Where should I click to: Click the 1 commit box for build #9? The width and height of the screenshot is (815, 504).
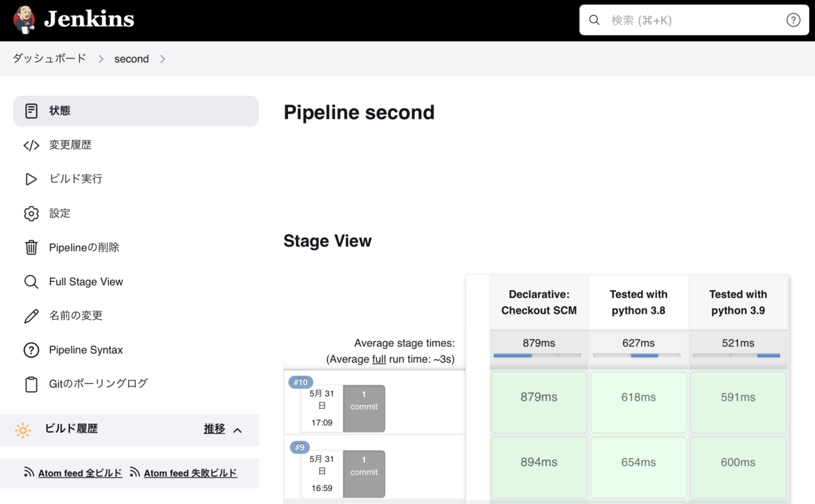pyautogui.click(x=364, y=473)
